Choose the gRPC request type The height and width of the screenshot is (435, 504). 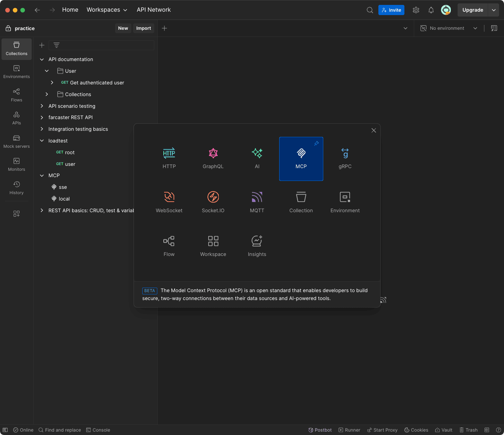point(345,159)
